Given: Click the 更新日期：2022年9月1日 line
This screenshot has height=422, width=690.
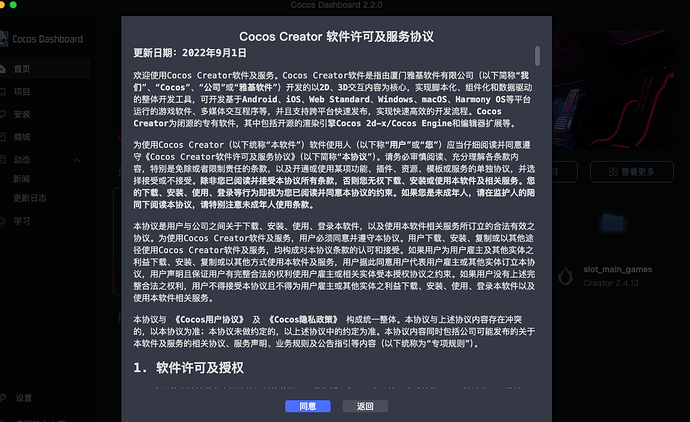Looking at the screenshot, I should point(190,53).
